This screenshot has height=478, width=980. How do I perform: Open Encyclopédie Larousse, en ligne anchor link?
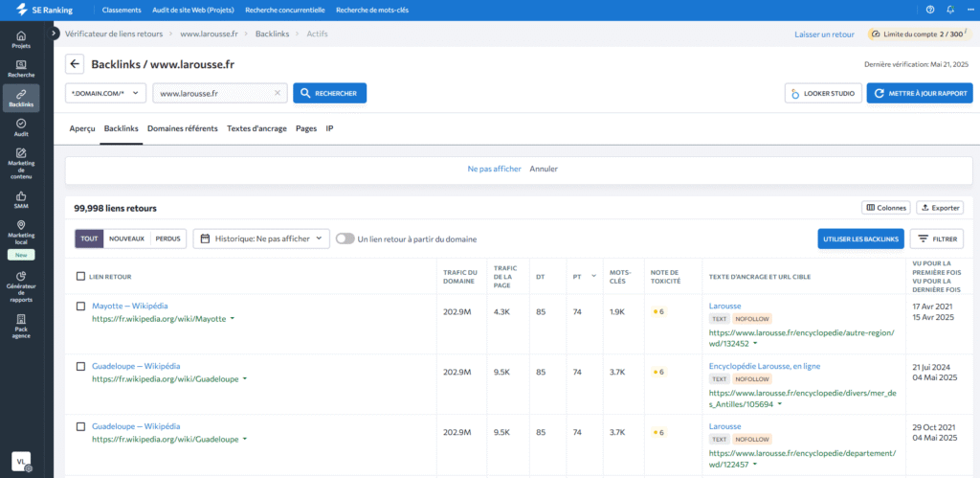pos(765,366)
